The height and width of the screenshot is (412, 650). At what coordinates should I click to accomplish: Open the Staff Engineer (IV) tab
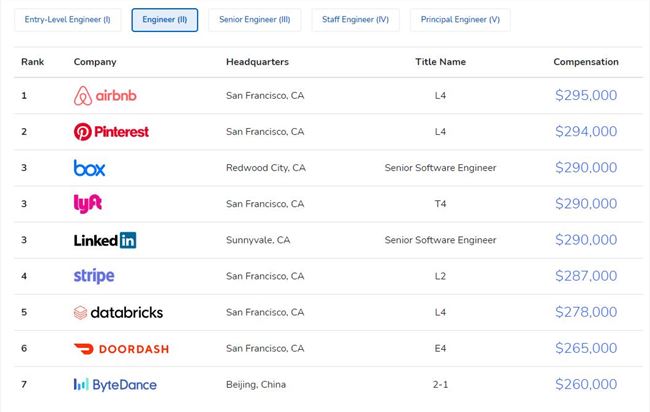pos(355,20)
